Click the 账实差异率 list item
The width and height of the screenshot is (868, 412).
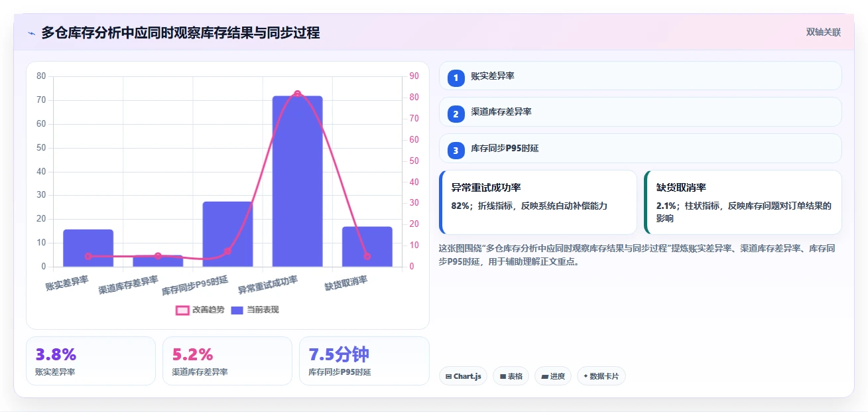(x=640, y=76)
